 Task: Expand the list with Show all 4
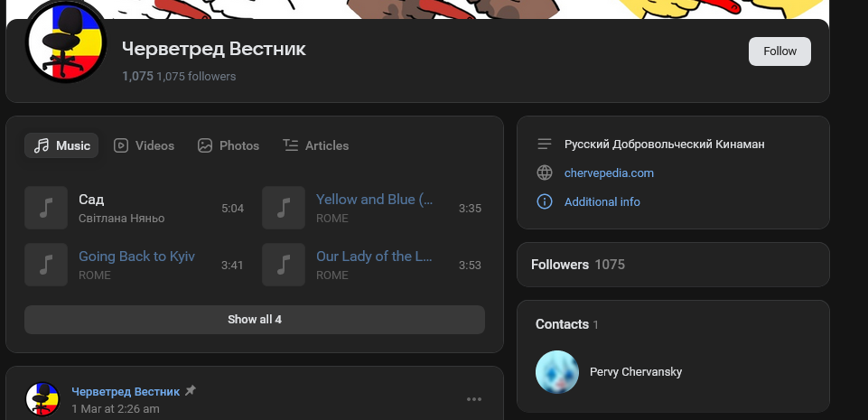(x=255, y=319)
